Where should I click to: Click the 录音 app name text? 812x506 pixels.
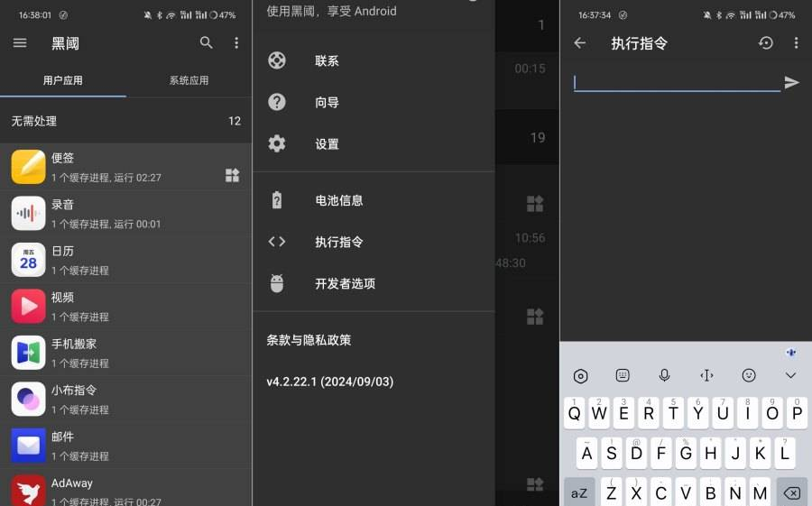(62, 205)
